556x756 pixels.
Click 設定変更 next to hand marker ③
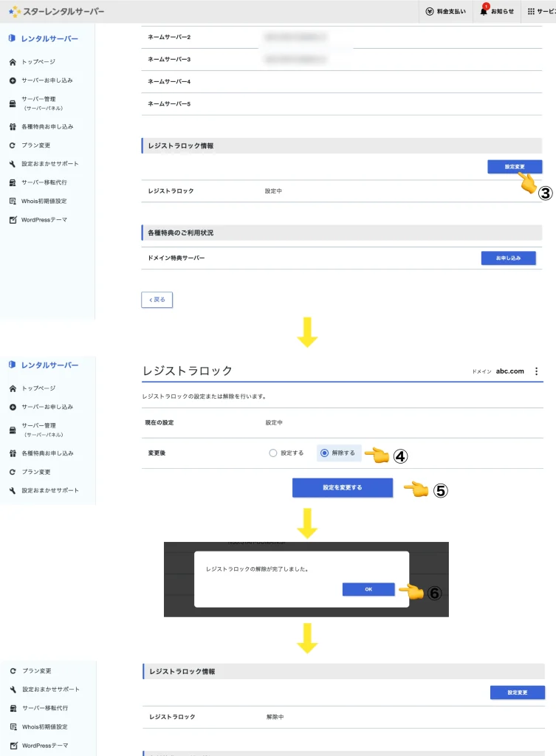(x=515, y=167)
